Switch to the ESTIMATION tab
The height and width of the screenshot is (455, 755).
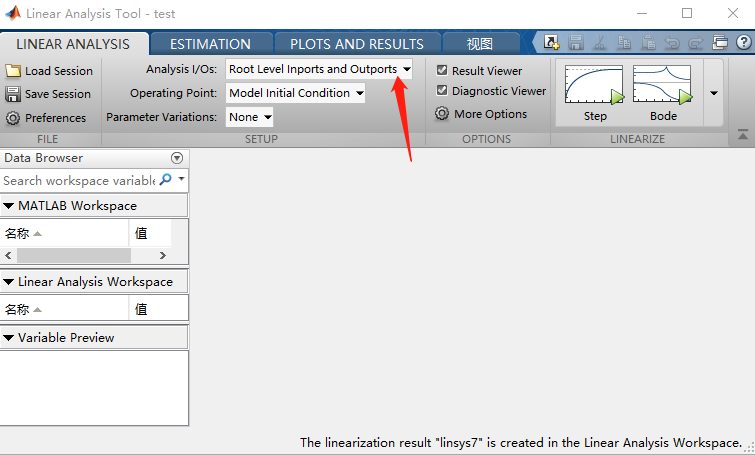(x=210, y=44)
